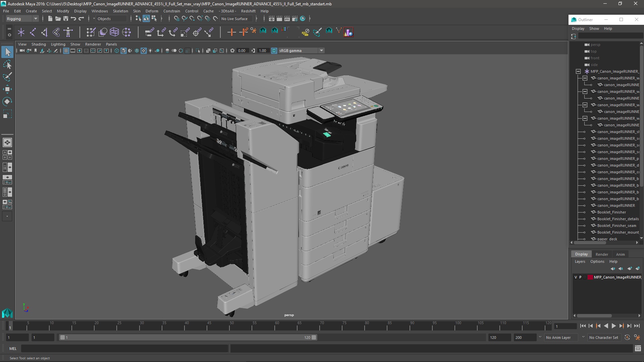
Task: Click the Create Lattice shelf icon
Action: [x=114, y=32]
